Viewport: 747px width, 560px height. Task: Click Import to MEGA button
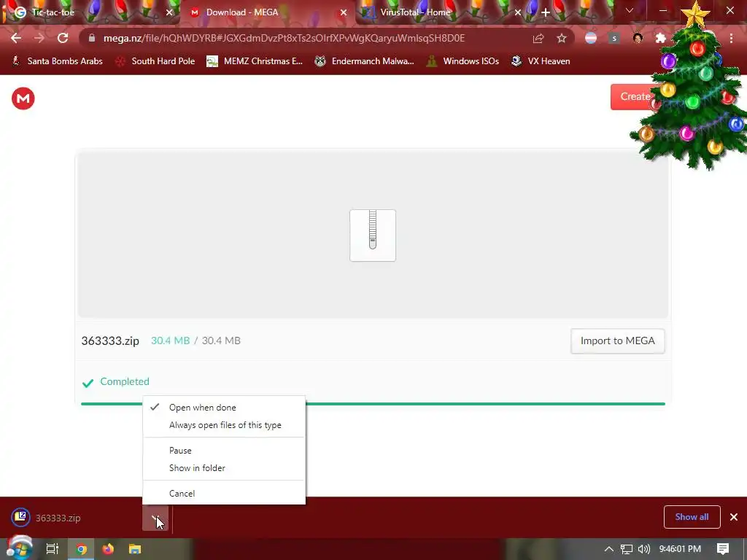coord(617,341)
